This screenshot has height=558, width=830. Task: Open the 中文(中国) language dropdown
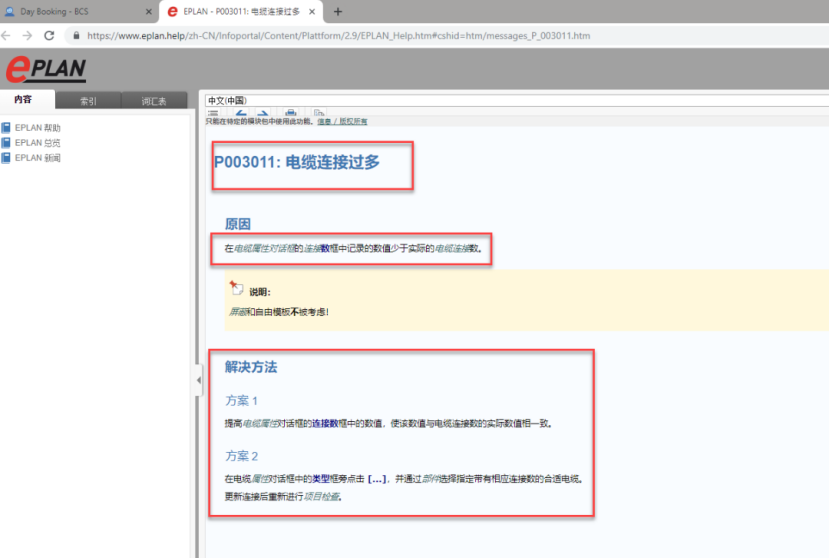tap(517, 100)
